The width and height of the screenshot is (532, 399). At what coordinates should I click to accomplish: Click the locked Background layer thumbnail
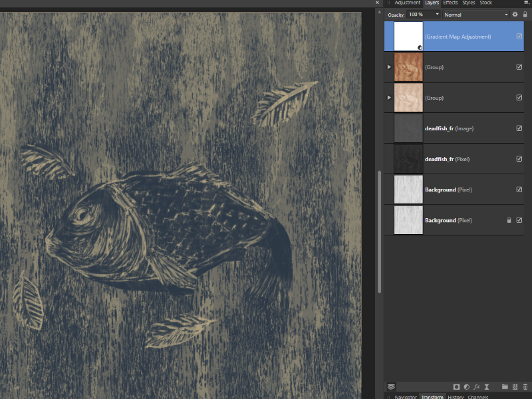[408, 220]
